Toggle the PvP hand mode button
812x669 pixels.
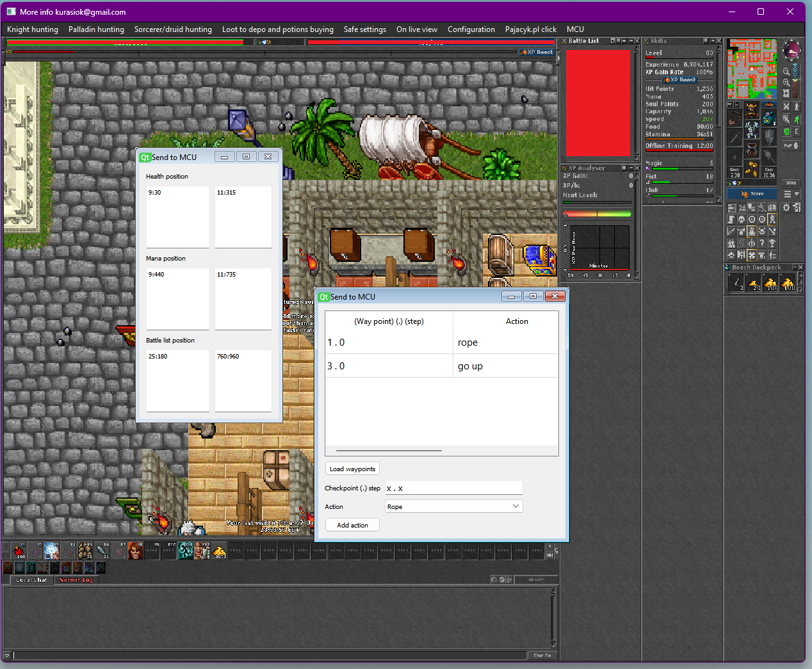click(x=792, y=146)
